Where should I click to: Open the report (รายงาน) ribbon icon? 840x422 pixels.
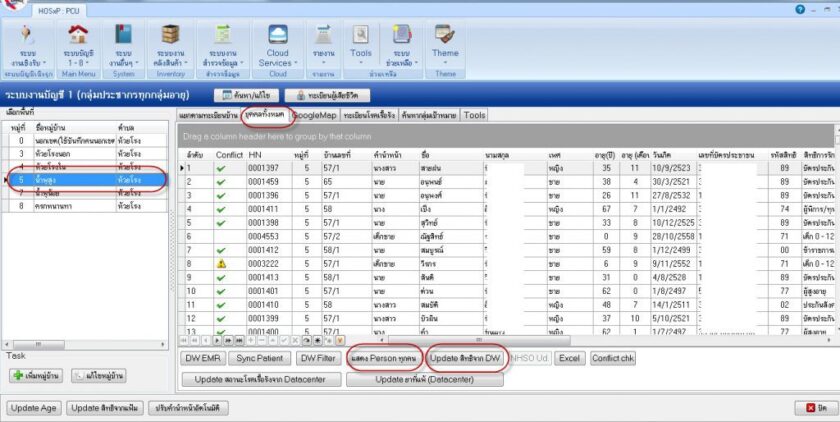pos(323,37)
